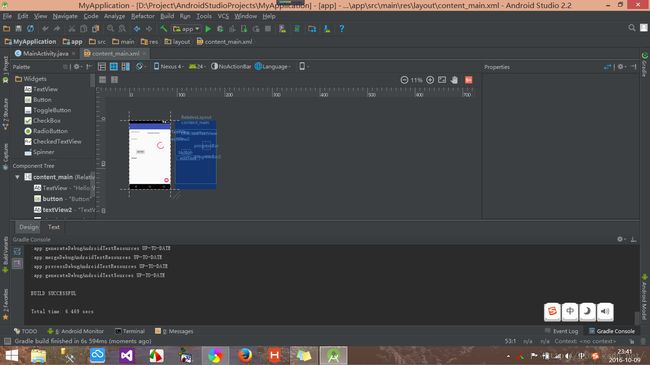The image size is (650, 365).
Task: Click the Help question mark icon
Action: point(342,29)
